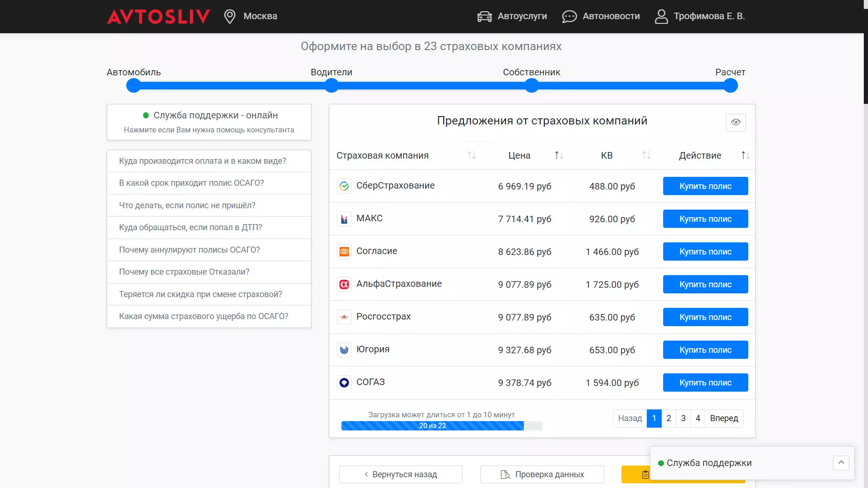Buy the Югория policy
Image resolution: width=868 pixels, height=488 pixels.
click(x=705, y=350)
